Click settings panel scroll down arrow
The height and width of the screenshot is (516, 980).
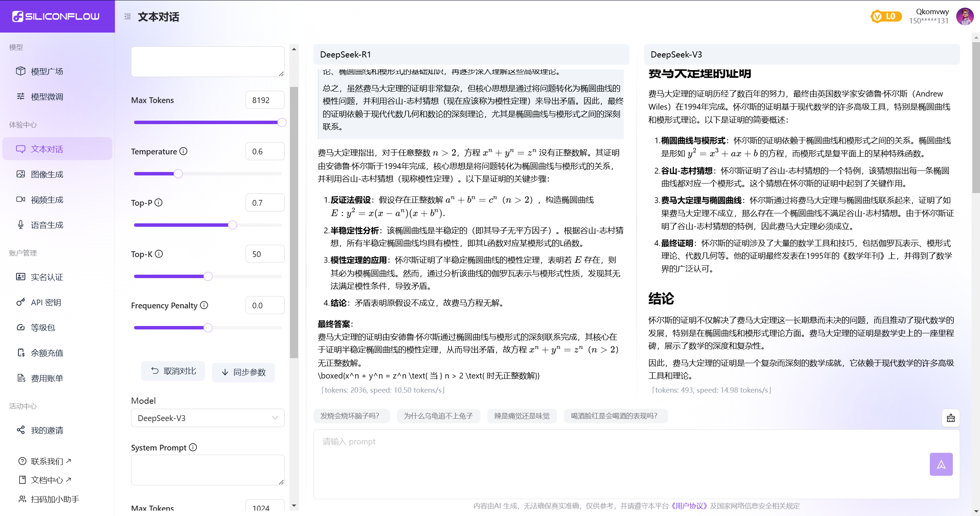(294, 506)
